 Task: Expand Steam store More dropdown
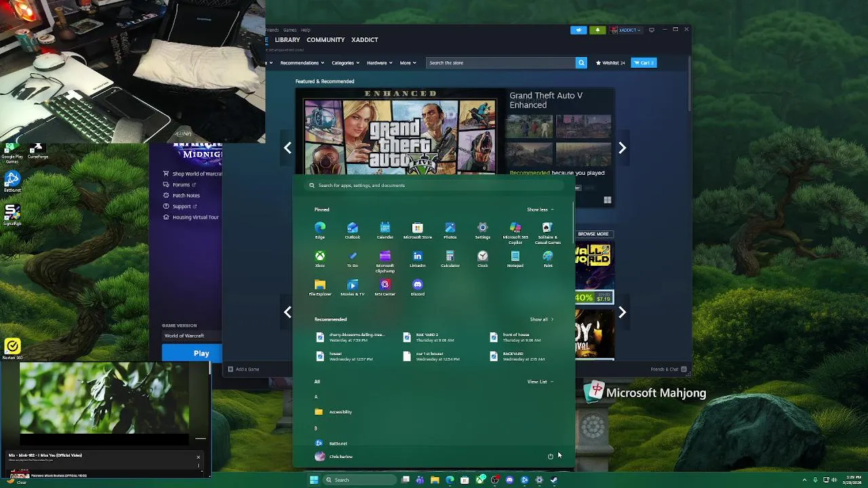408,63
